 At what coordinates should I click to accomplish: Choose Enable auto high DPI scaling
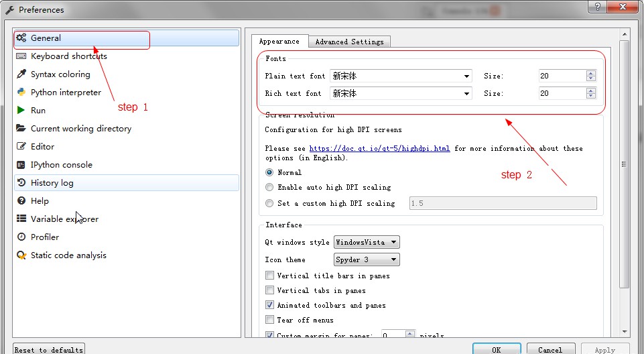coord(269,187)
